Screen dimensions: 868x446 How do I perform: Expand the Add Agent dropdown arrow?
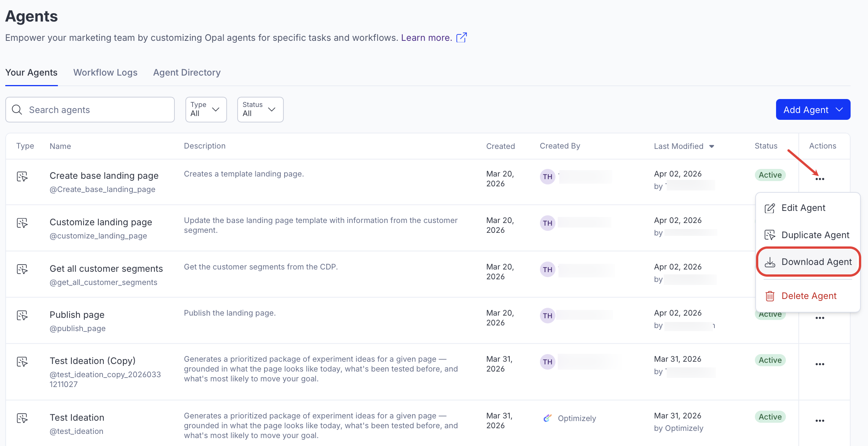coord(840,110)
